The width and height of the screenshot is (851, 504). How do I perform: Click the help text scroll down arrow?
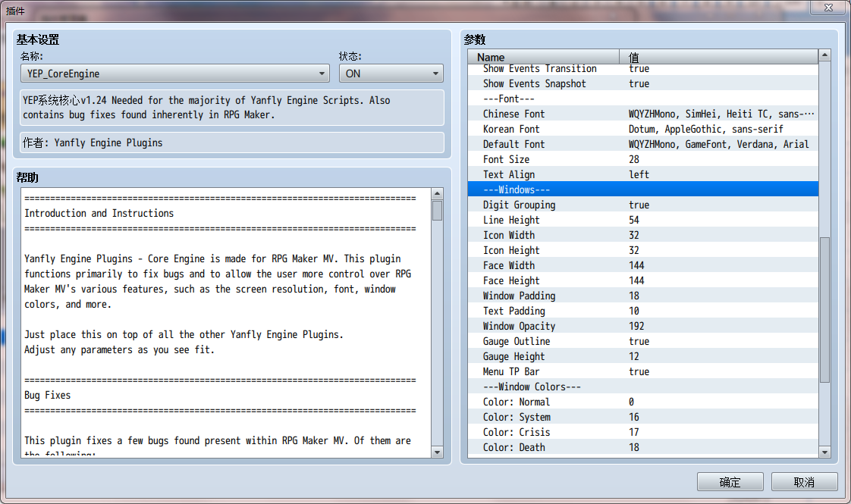point(437,452)
